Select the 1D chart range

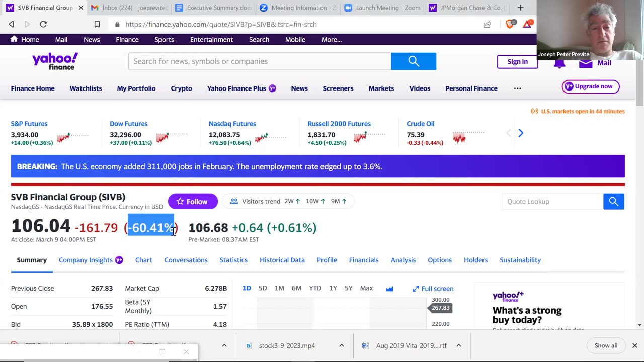pyautogui.click(x=247, y=288)
